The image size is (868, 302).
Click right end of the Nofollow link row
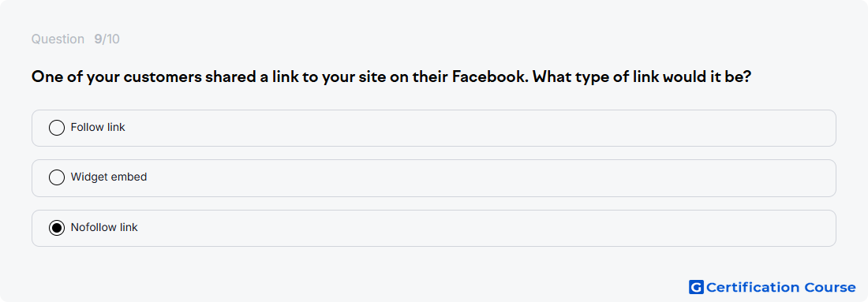point(814,228)
